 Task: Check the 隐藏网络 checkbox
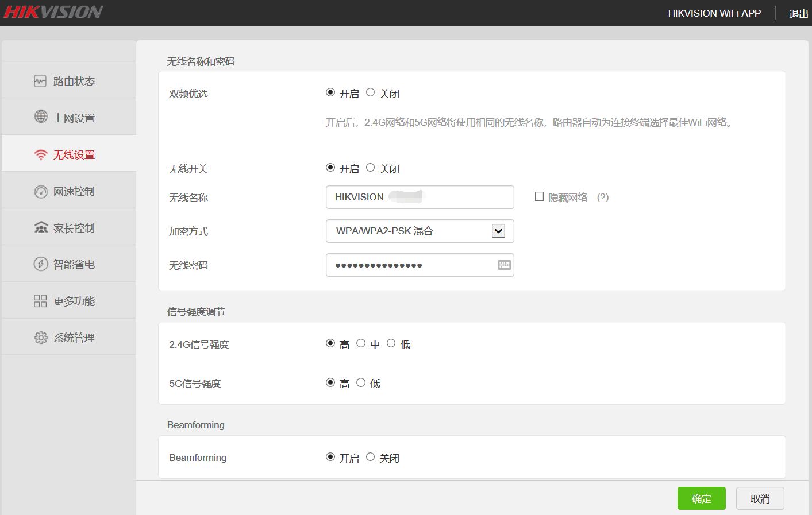click(x=539, y=196)
